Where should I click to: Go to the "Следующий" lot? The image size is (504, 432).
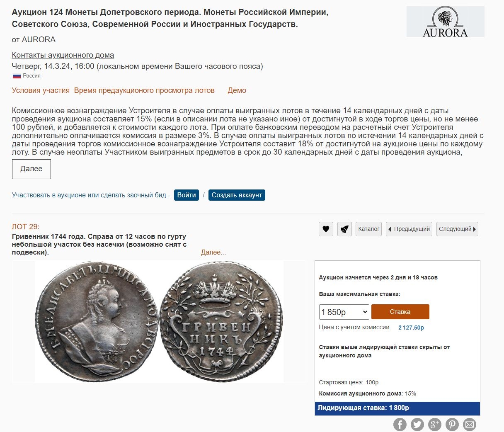[457, 229]
